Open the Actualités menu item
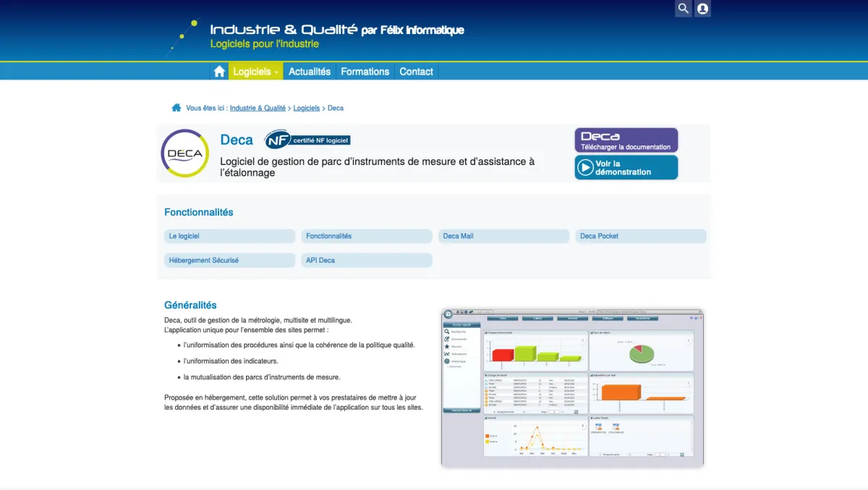868x490 pixels. (310, 72)
